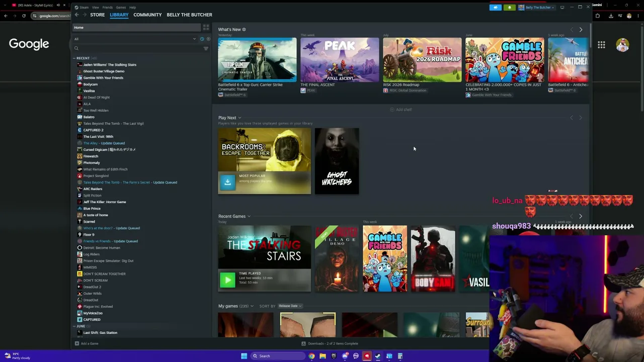Expand the Recent Games shelf dropdown
This screenshot has width=644, height=362.
[249, 216]
